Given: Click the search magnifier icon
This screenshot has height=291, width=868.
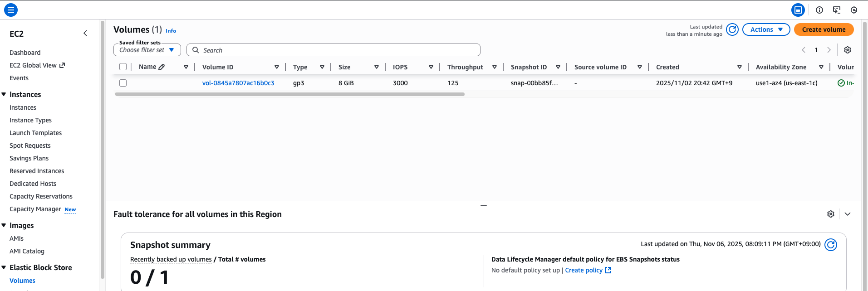Looking at the screenshot, I should point(196,50).
